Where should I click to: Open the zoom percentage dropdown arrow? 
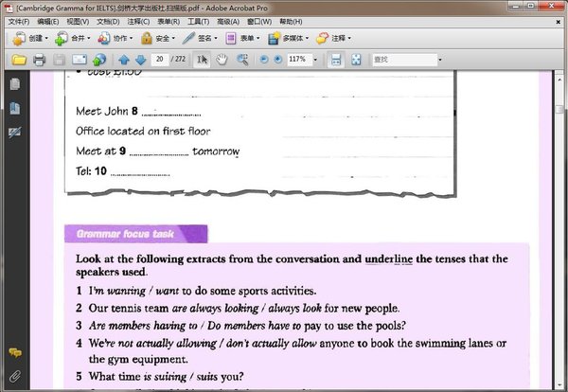pos(315,60)
